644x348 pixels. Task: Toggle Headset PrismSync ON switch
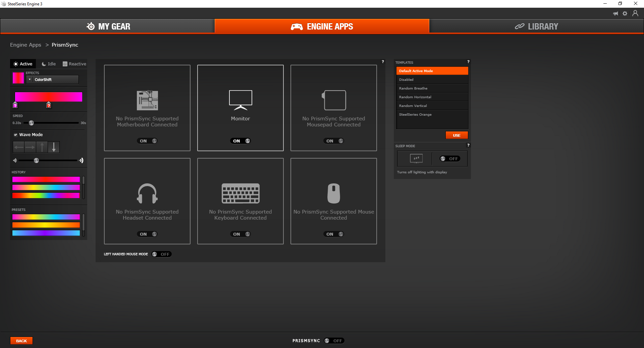[x=147, y=234]
